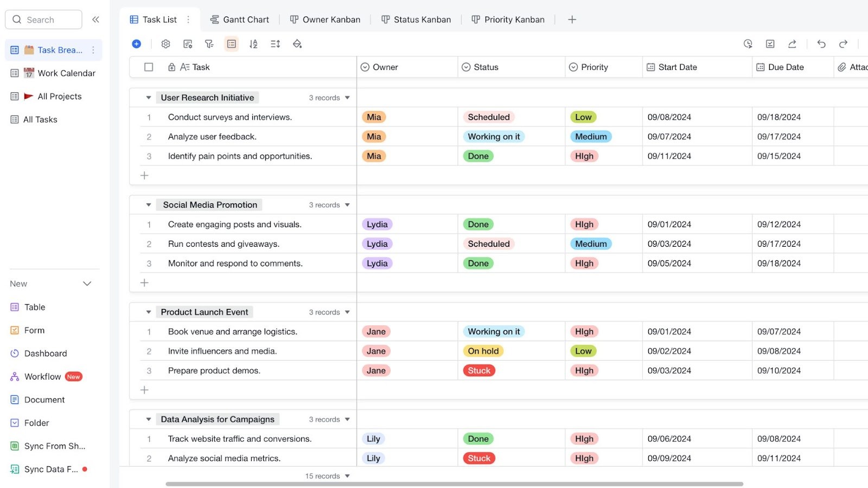Image resolution: width=868 pixels, height=488 pixels.
Task: Toggle the grouped list view icon
Action: click(232, 44)
